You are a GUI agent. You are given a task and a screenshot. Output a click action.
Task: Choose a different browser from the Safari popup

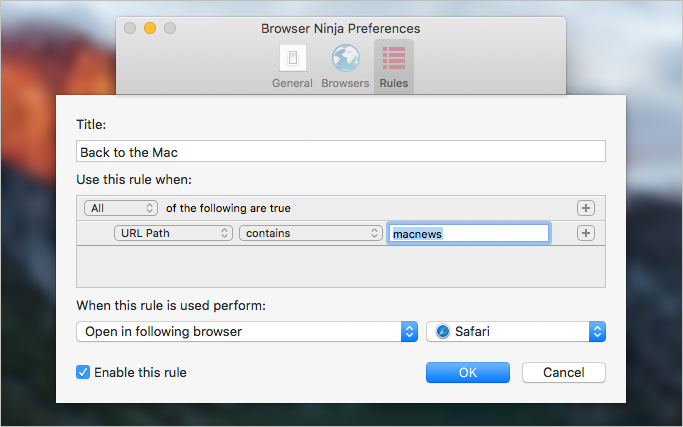pos(516,332)
